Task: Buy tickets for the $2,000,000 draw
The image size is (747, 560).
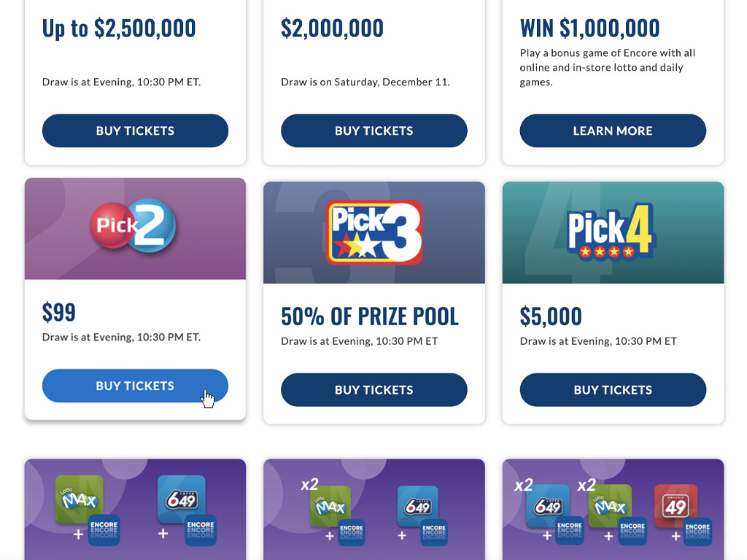Action: 374,131
